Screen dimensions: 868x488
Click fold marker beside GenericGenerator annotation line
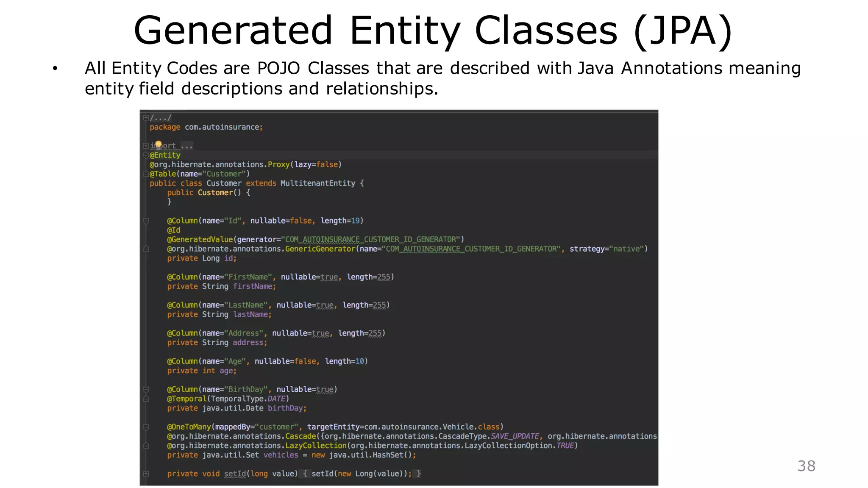click(146, 249)
